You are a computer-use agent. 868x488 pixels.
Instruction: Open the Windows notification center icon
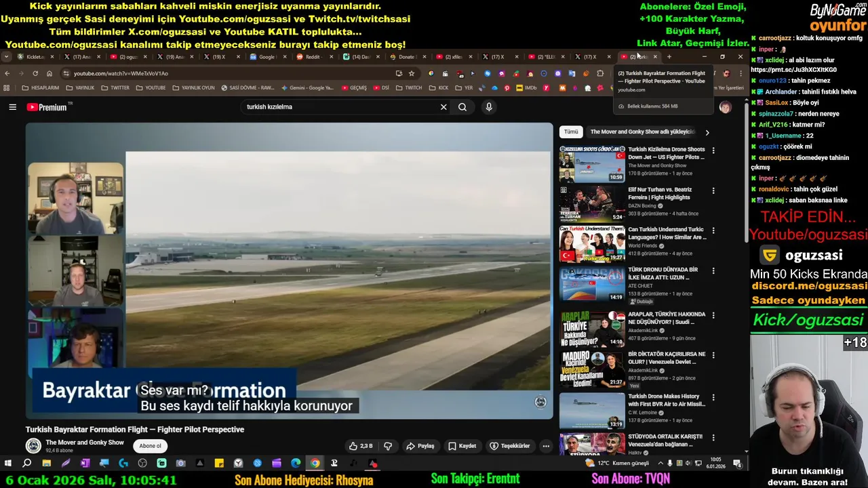737,464
